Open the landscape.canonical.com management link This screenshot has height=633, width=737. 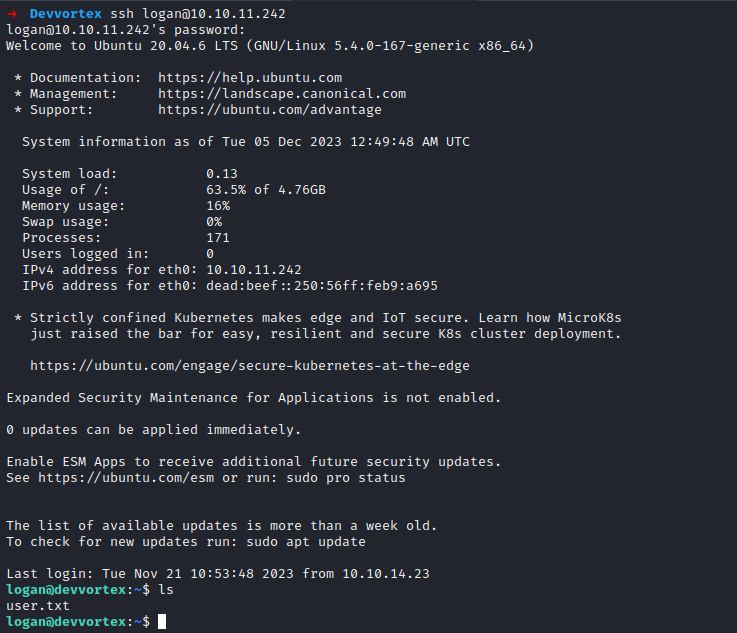click(282, 94)
